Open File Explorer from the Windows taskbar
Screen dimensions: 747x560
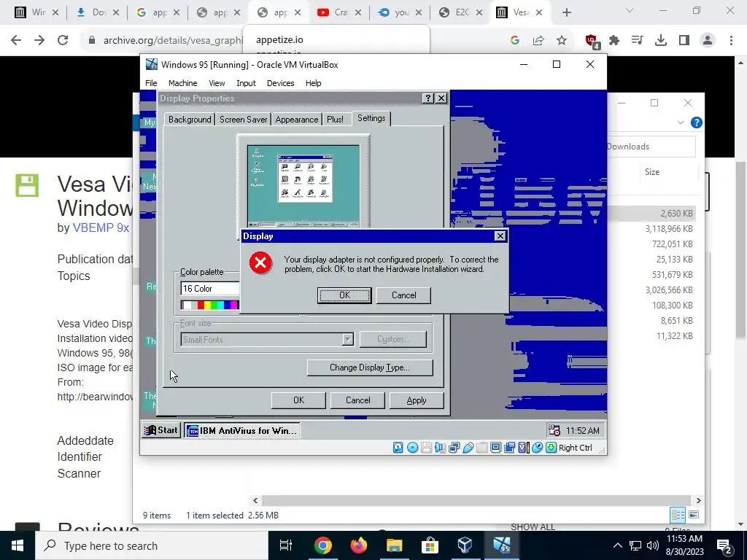[394, 545]
